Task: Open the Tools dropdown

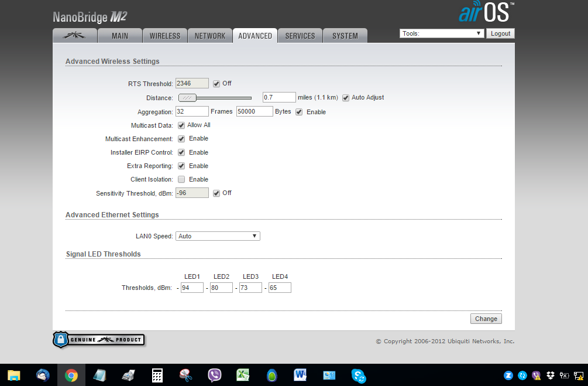Action: 442,33
